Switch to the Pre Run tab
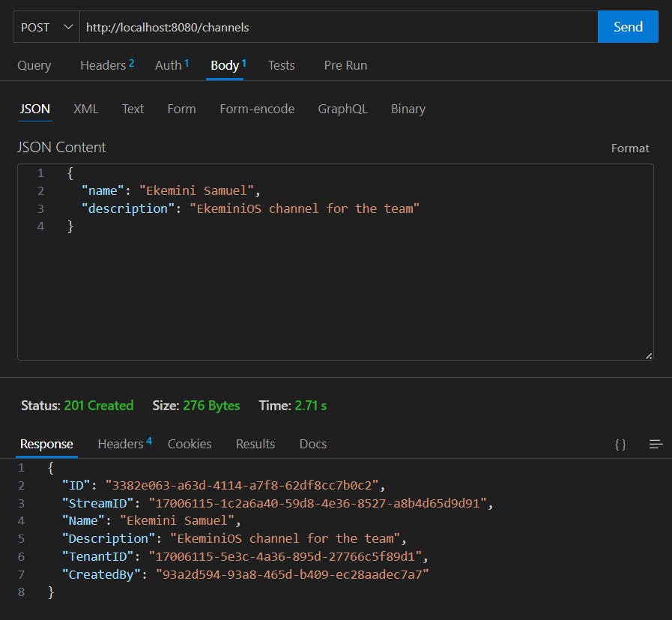 (345, 65)
